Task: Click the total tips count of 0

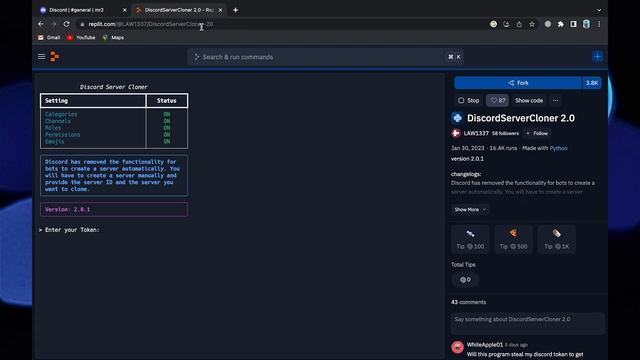Action: pos(465,280)
